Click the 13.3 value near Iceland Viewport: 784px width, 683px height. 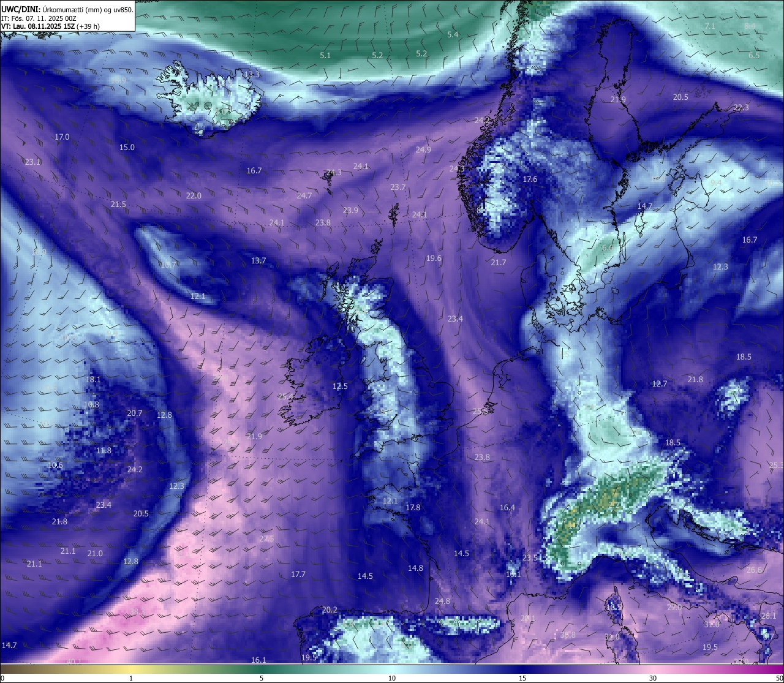click(x=252, y=75)
